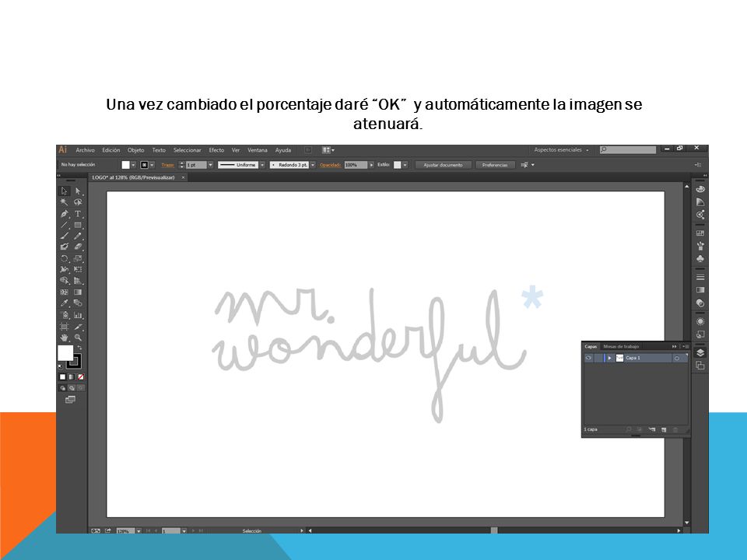Set paint mode to None

tap(80, 377)
